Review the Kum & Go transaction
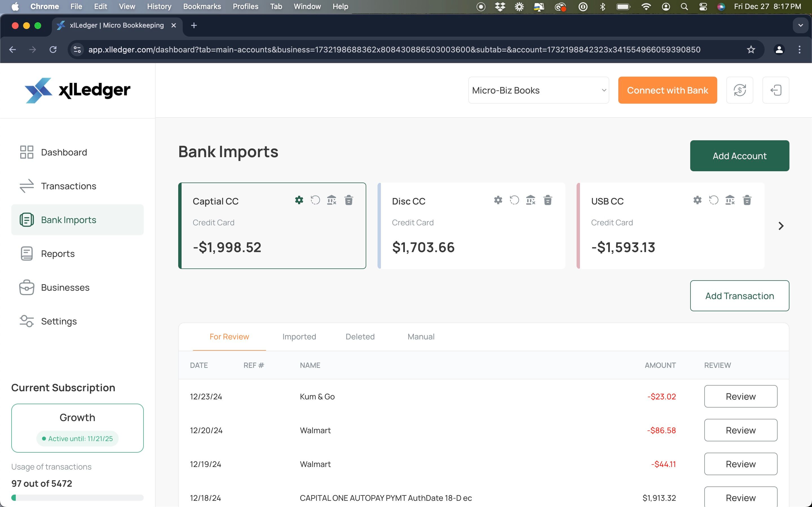This screenshot has width=812, height=507. tap(741, 396)
